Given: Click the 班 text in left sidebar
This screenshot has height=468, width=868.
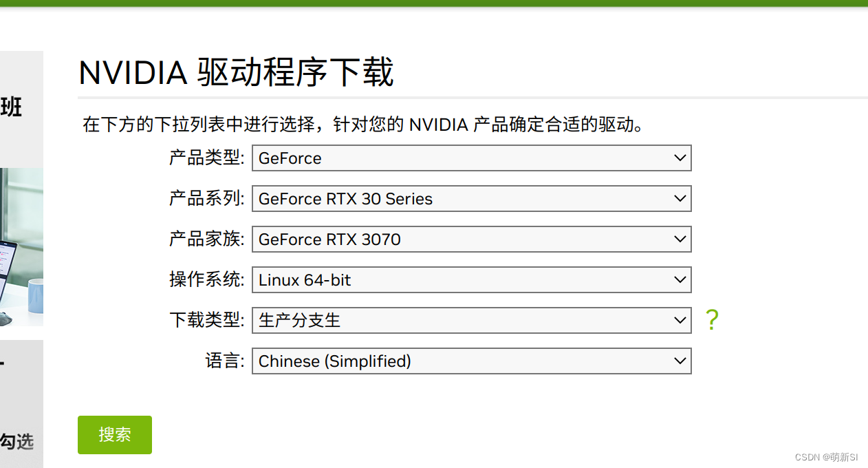Looking at the screenshot, I should pos(11,107).
